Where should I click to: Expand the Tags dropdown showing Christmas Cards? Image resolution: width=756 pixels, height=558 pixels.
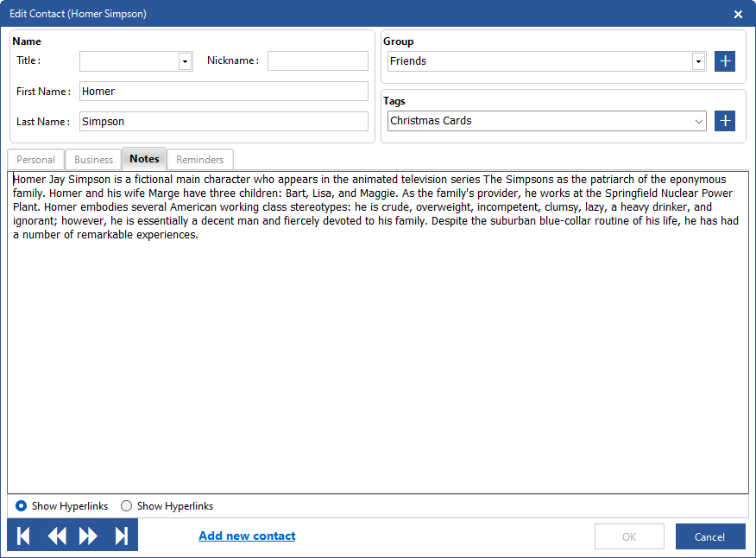coord(698,122)
